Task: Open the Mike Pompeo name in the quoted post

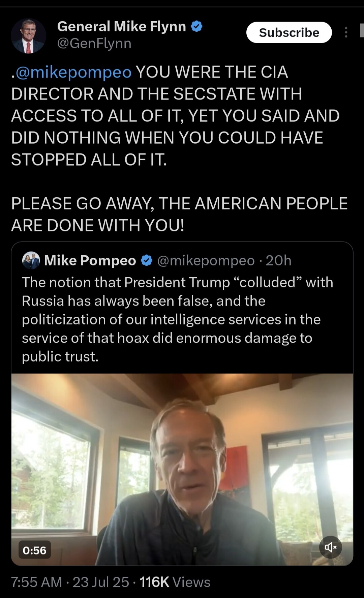Action: 90,260
